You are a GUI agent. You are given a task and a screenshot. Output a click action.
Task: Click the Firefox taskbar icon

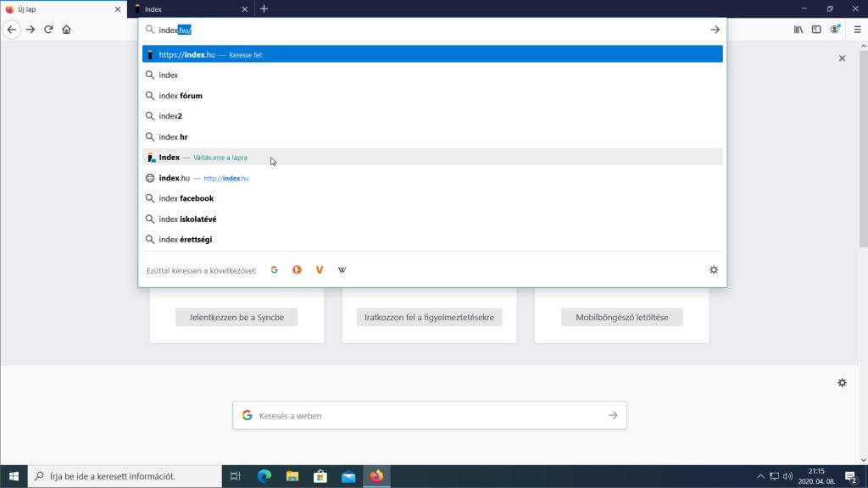tap(376, 476)
